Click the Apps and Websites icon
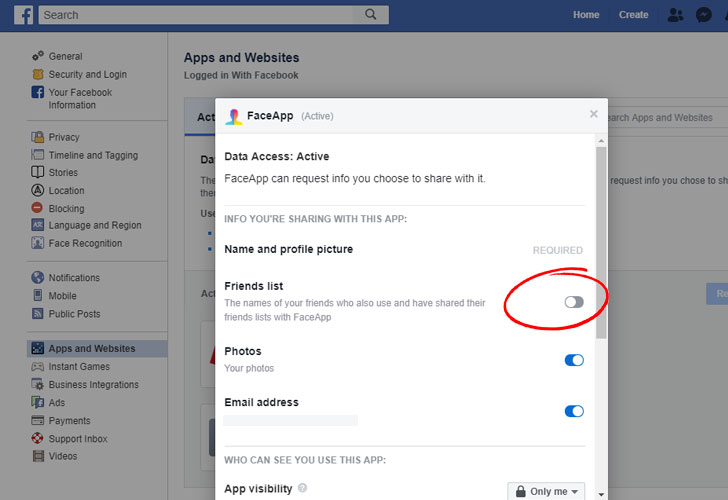Viewport: 728px width, 500px height. 38,348
